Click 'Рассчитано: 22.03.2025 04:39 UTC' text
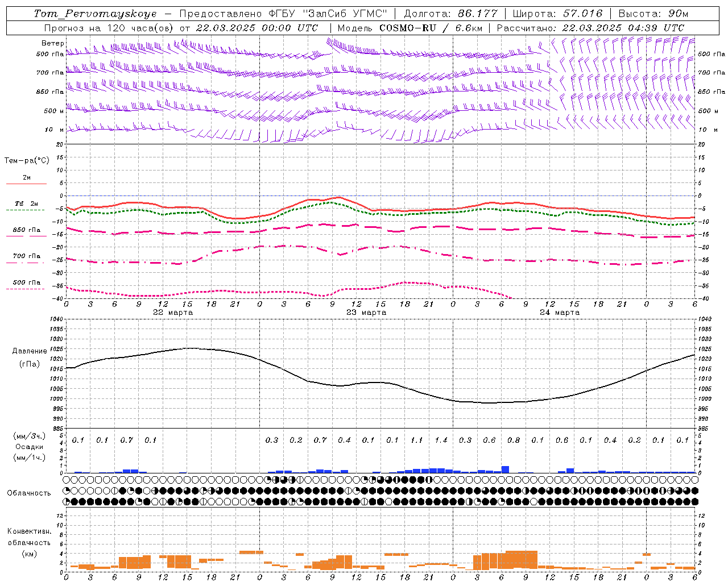 click(590, 28)
